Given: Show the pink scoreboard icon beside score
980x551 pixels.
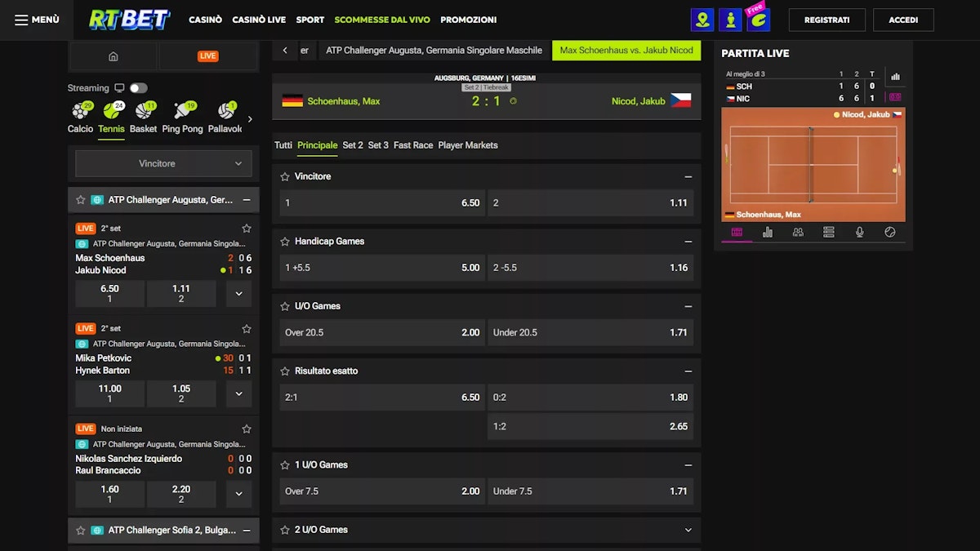Looking at the screenshot, I should click(x=895, y=97).
